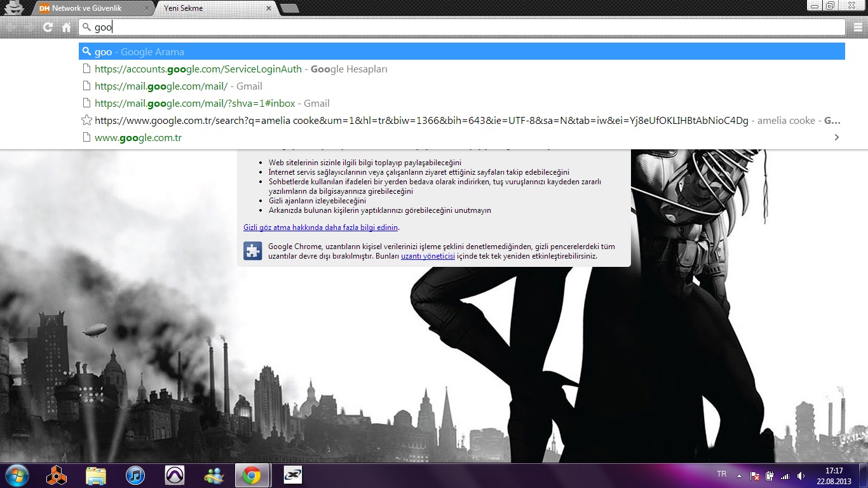Click the TR language indicator
Image resolution: width=868 pixels, height=488 pixels.
[x=721, y=474]
